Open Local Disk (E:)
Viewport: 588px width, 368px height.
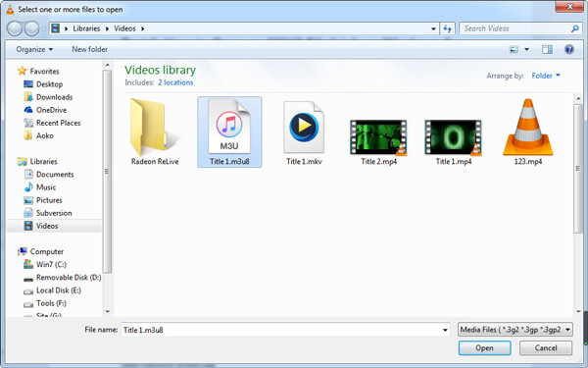(59, 290)
